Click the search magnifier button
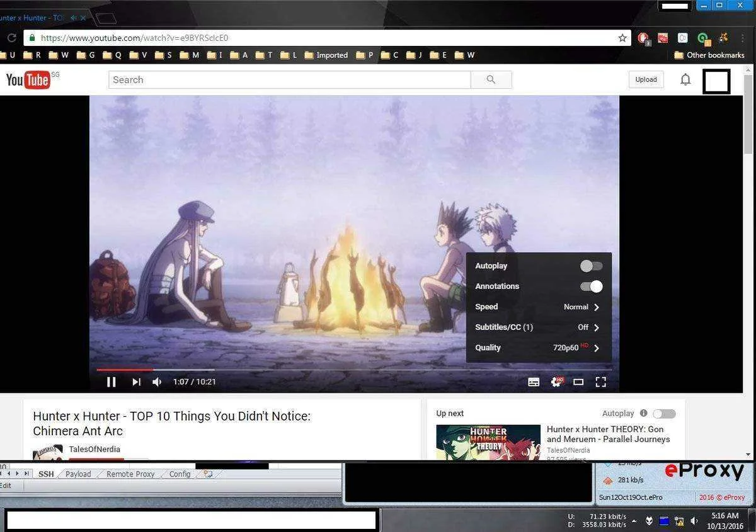The width and height of the screenshot is (756, 532). click(491, 79)
